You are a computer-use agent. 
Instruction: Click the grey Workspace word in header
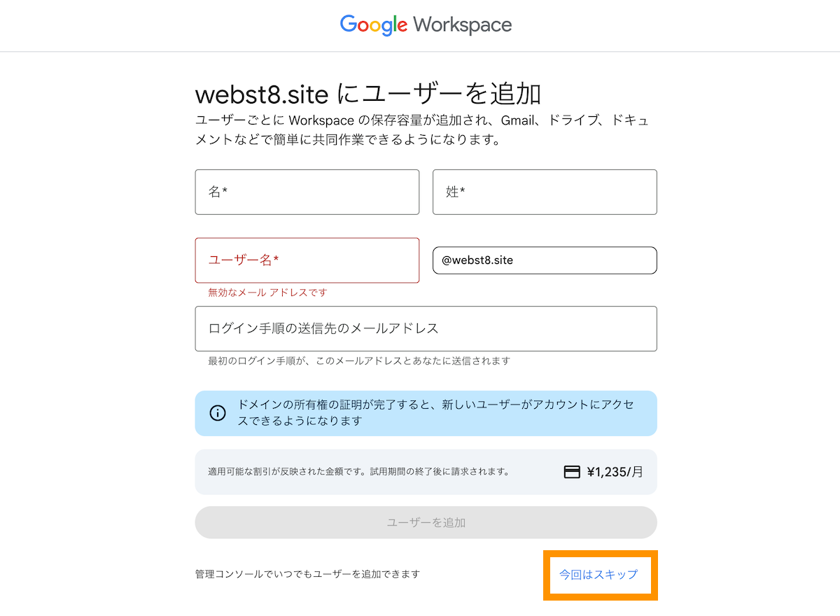463,26
